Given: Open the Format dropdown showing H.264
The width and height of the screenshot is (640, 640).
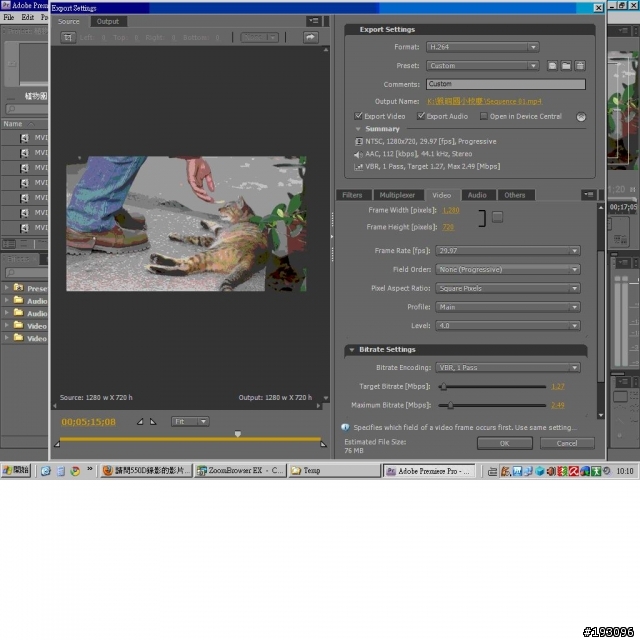Looking at the screenshot, I should (x=483, y=47).
